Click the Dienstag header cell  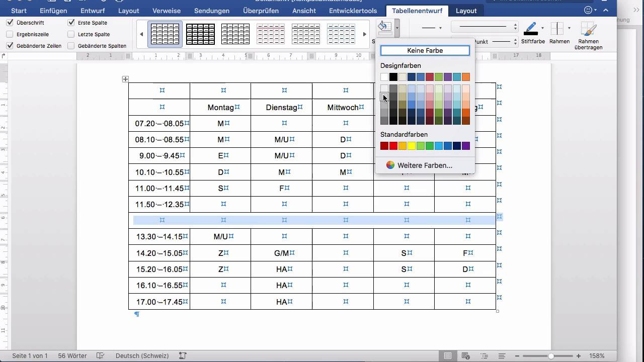tap(282, 107)
